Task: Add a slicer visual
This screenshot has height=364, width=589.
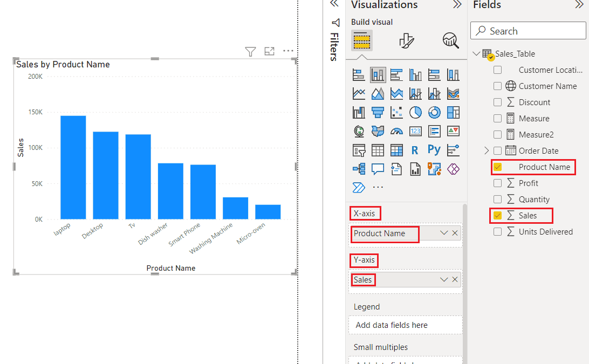Action: pos(359,150)
